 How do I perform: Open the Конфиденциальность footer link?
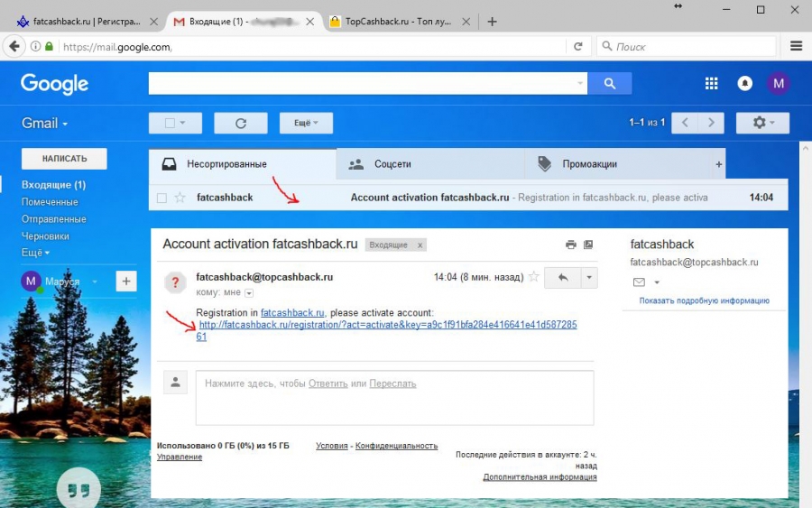[x=396, y=446]
